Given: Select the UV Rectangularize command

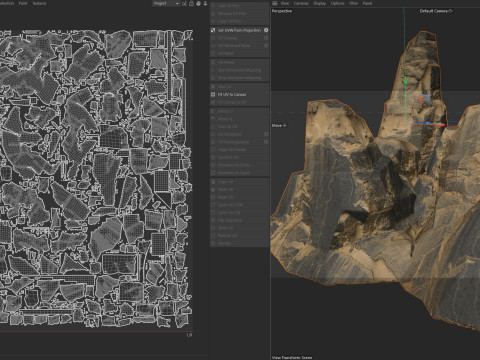Looking at the screenshot, I should pyautogui.click(x=239, y=142).
